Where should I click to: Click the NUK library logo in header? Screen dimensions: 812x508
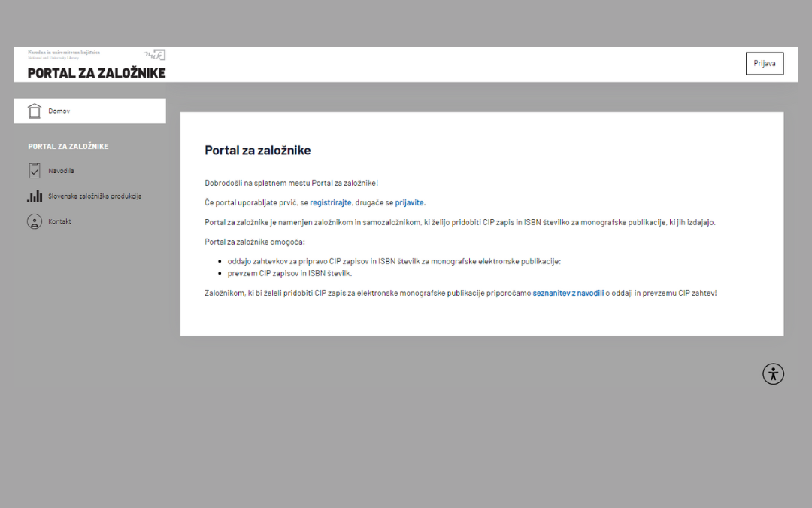click(155, 55)
